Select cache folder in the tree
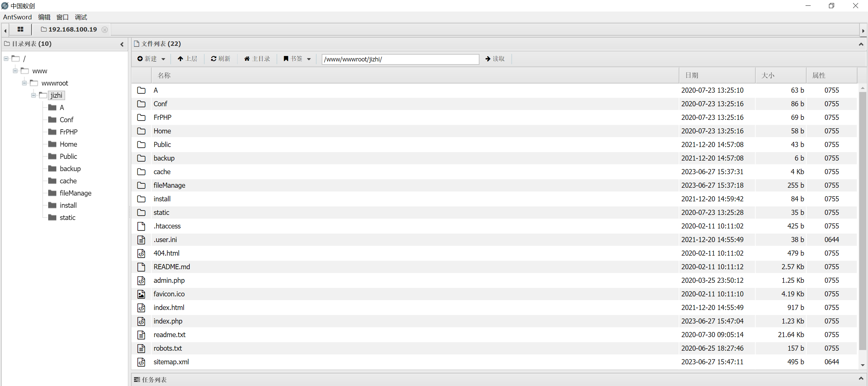The height and width of the screenshot is (386, 868). point(68,181)
